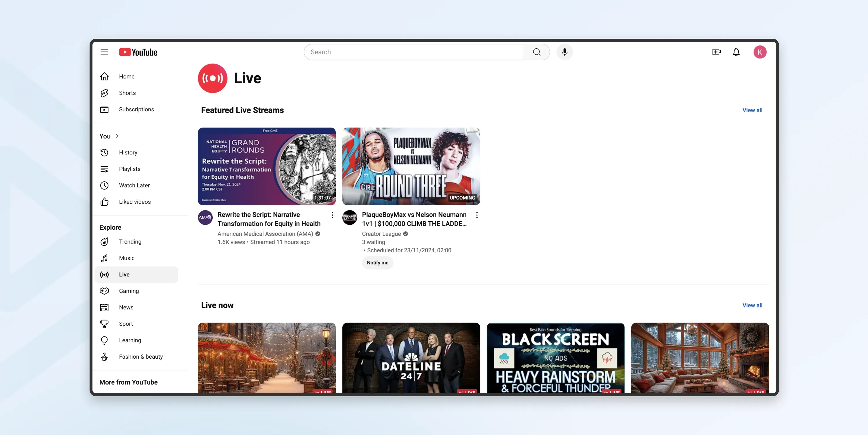Click the Watch Later sidebar label

134,185
